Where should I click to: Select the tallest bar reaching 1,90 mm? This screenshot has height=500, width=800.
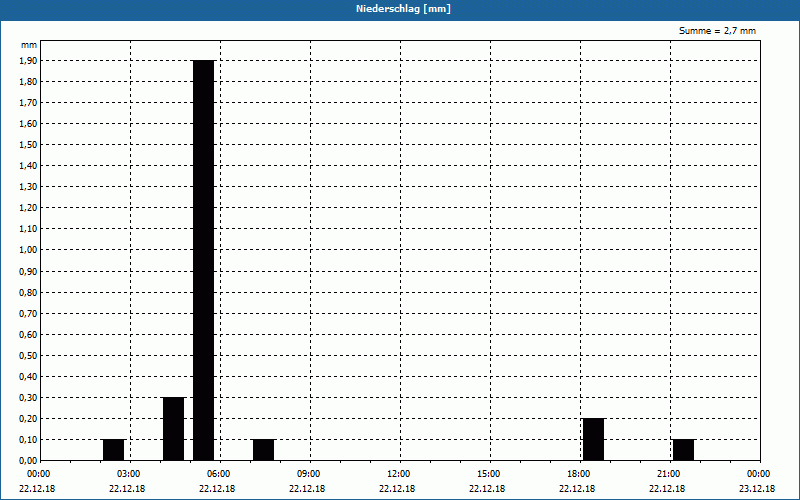(x=204, y=260)
